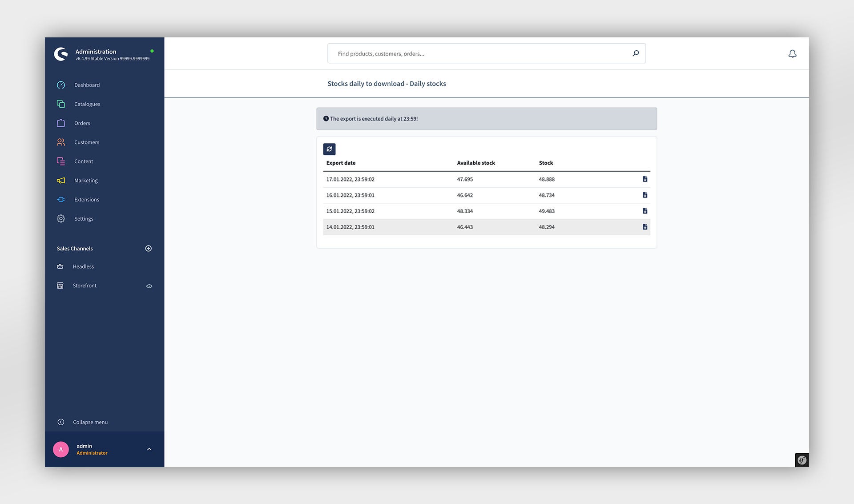Screen dimensions: 854x504
Task: Click available stock value 46.642
Action: tap(465, 195)
